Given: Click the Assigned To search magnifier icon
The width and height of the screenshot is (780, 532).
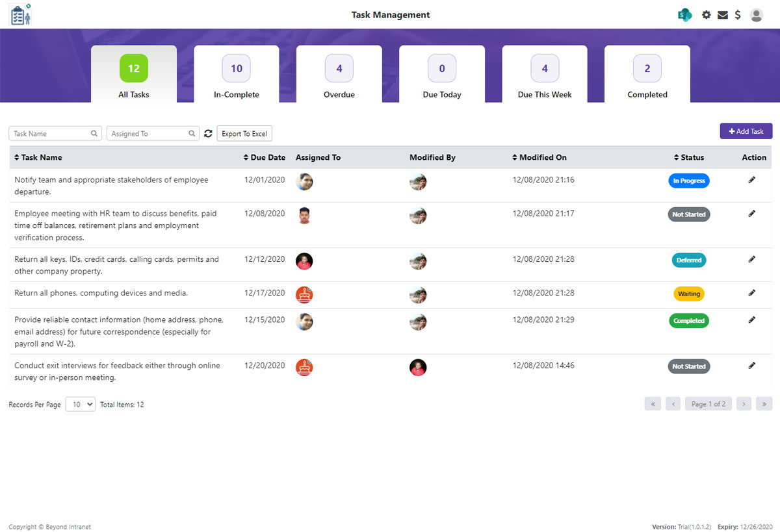Looking at the screenshot, I should (x=192, y=133).
